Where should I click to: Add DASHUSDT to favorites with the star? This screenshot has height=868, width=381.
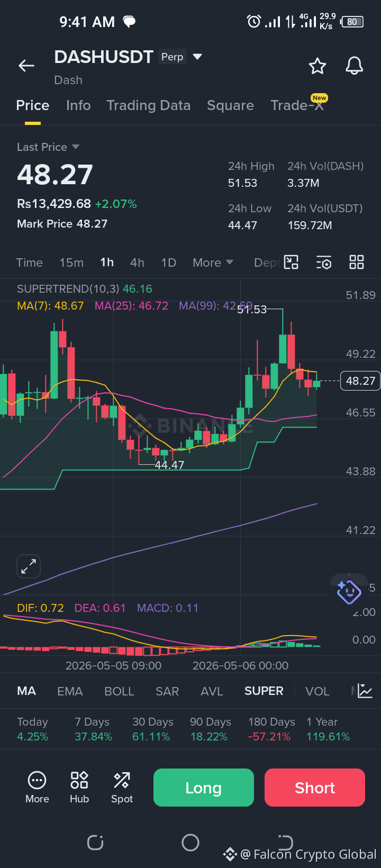click(317, 66)
